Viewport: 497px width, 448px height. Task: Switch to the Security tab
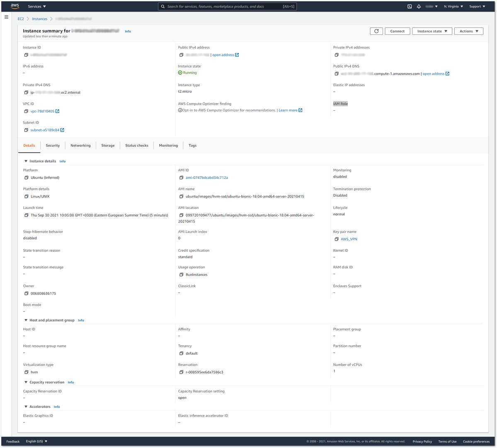pyautogui.click(x=53, y=146)
